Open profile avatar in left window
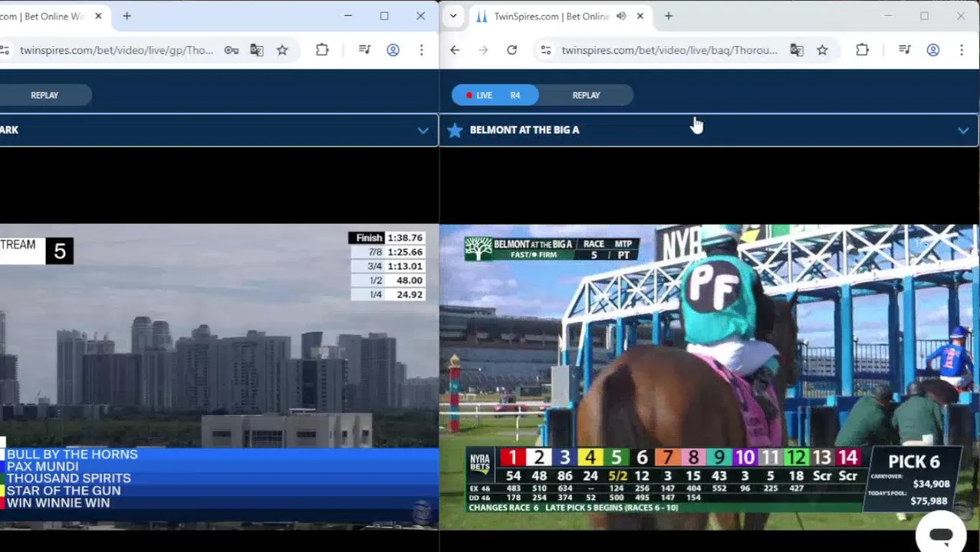Screen dimensions: 980x552 [393, 51]
